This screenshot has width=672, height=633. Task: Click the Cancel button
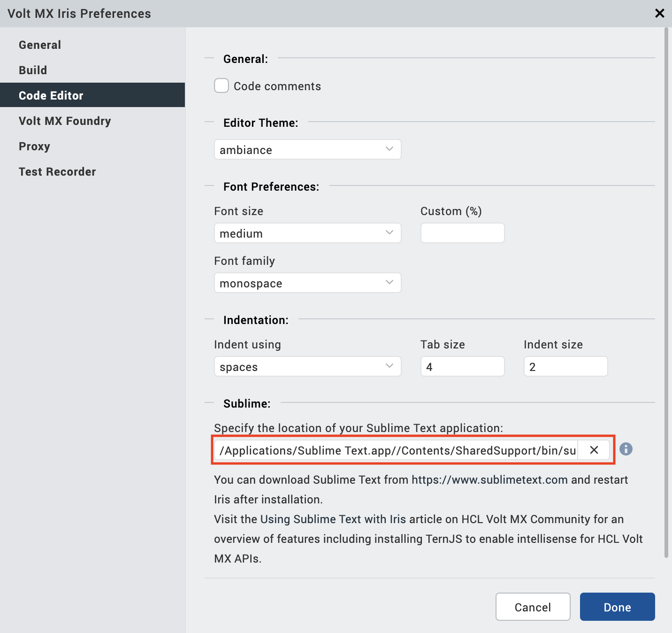533,607
